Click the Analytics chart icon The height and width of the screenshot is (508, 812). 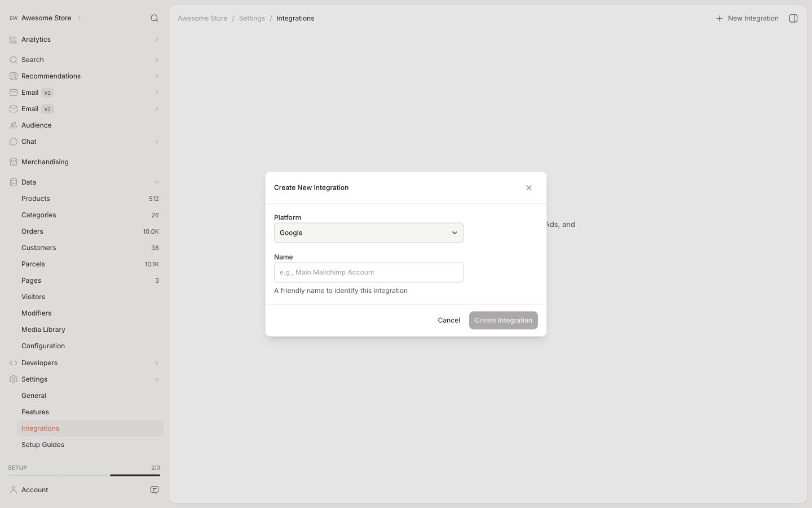tap(14, 40)
